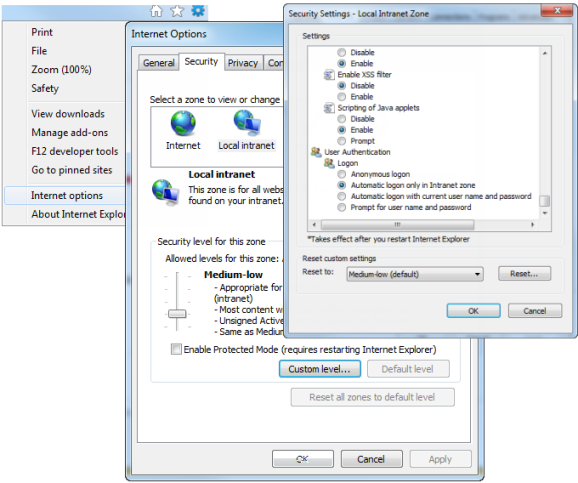The image size is (578, 483).
Task: Click the horizontal scrollbar in Settings list
Action: (x=397, y=224)
